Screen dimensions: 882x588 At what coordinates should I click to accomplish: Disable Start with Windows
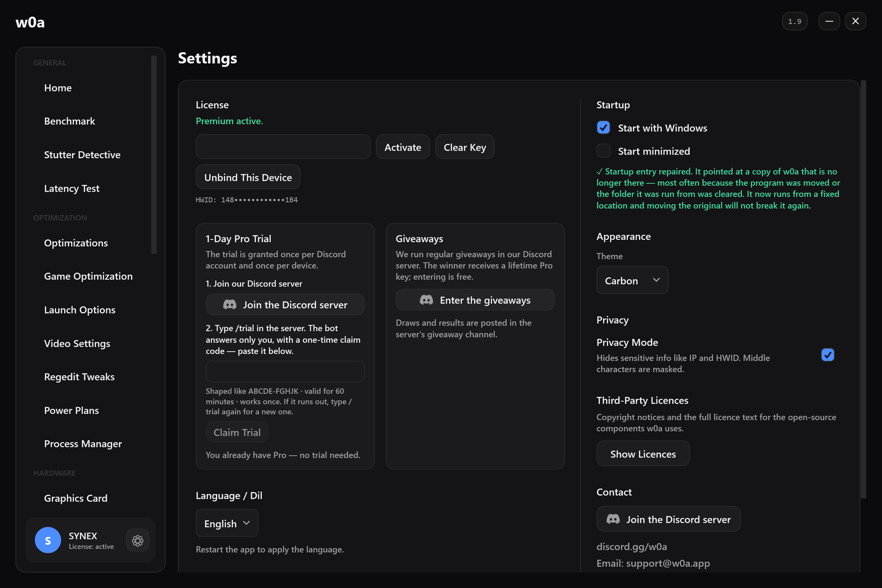(x=603, y=128)
